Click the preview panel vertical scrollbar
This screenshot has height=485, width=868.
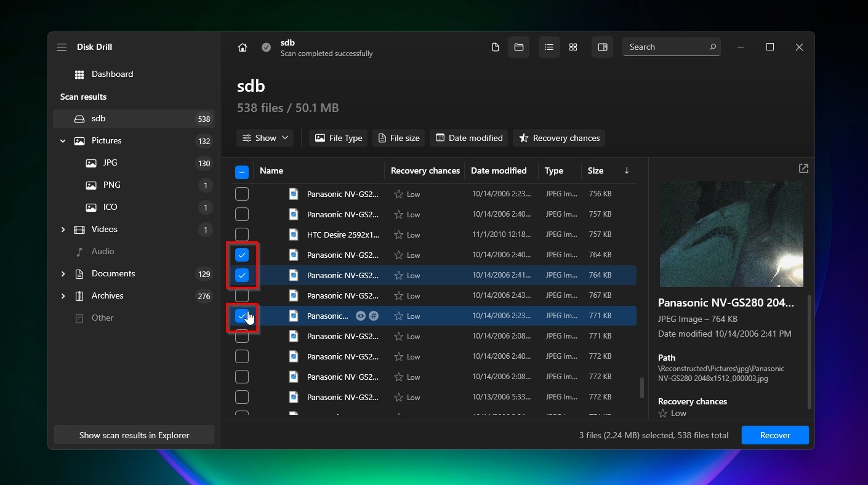pos(810,352)
